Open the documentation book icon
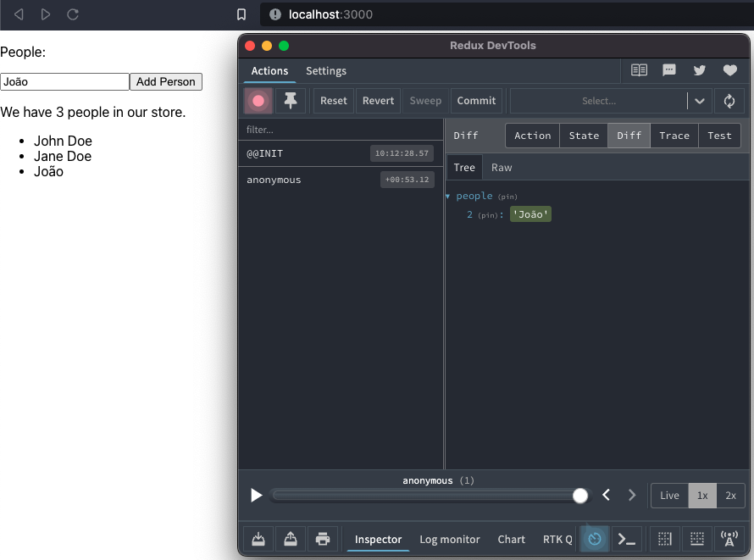 pyautogui.click(x=639, y=70)
